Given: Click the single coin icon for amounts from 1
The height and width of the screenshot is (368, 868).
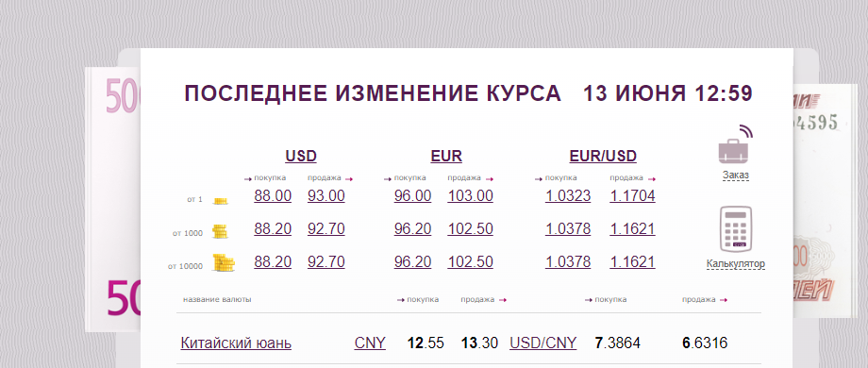Looking at the screenshot, I should point(221,200).
